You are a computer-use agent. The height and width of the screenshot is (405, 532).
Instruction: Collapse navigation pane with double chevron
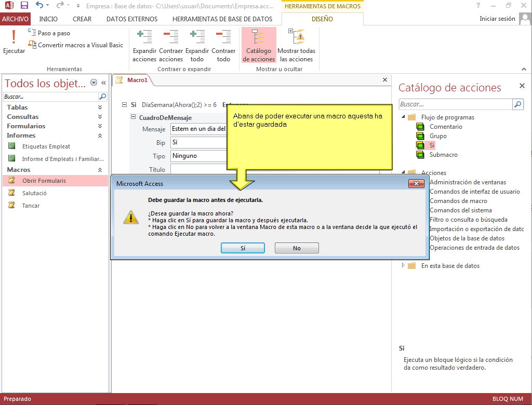coord(103,83)
